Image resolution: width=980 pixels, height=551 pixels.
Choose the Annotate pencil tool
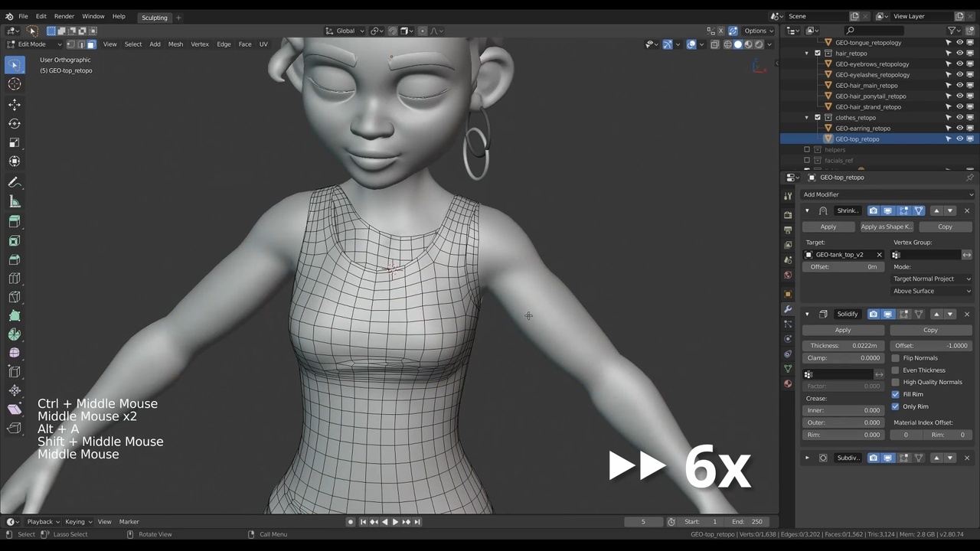point(15,182)
